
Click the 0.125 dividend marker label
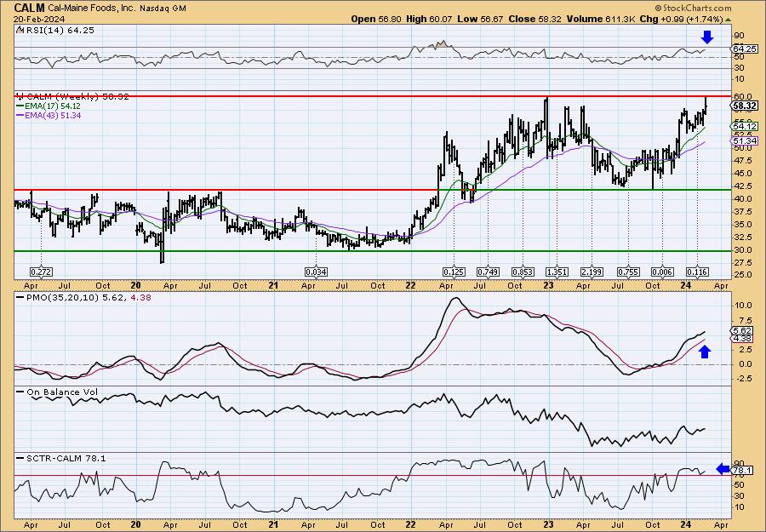pos(454,272)
